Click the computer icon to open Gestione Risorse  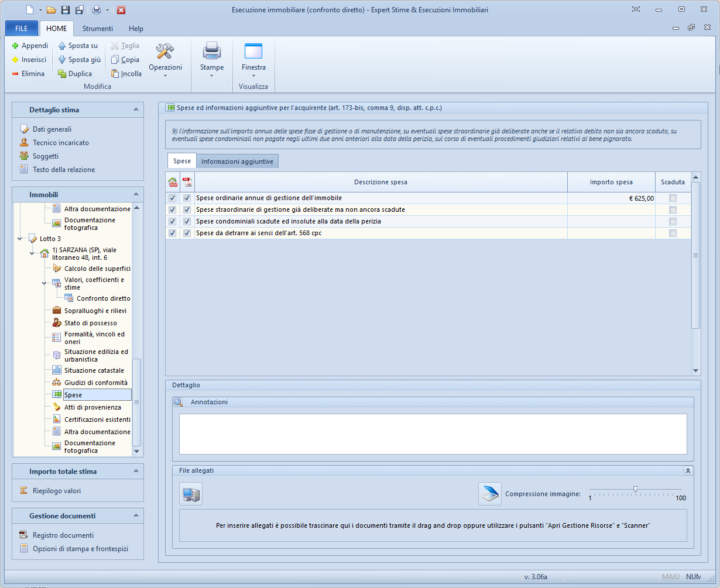click(191, 494)
